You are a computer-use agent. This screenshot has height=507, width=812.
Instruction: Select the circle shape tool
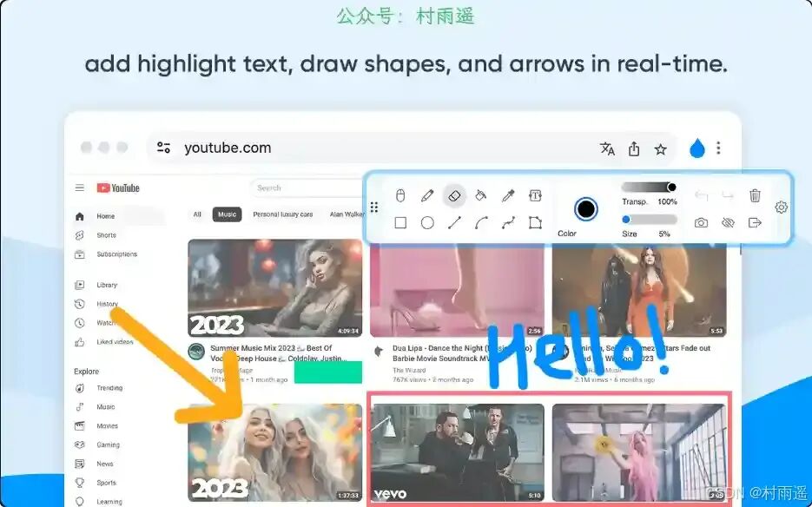click(427, 223)
